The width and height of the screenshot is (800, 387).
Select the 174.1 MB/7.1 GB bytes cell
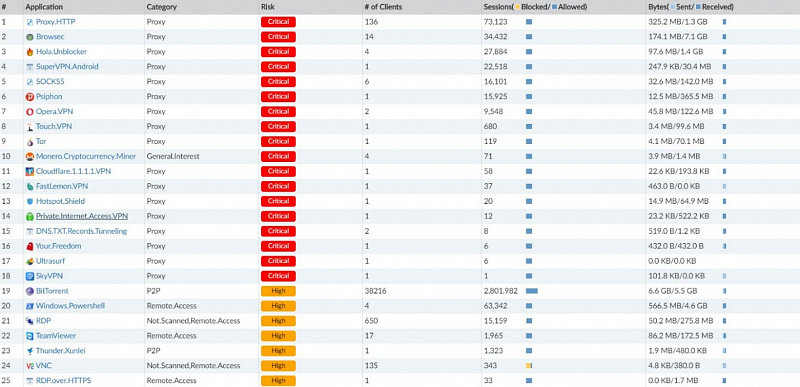point(678,37)
